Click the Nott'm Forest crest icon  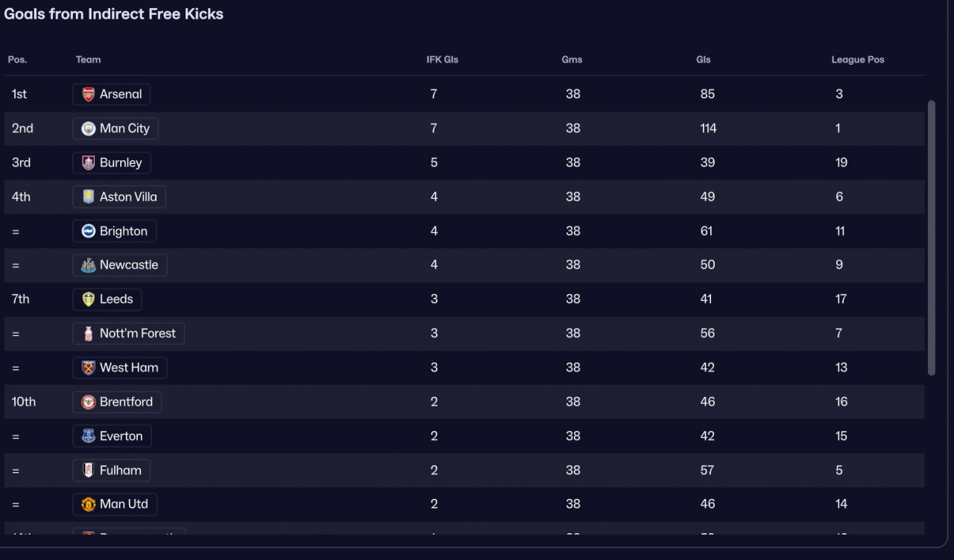pos(89,334)
